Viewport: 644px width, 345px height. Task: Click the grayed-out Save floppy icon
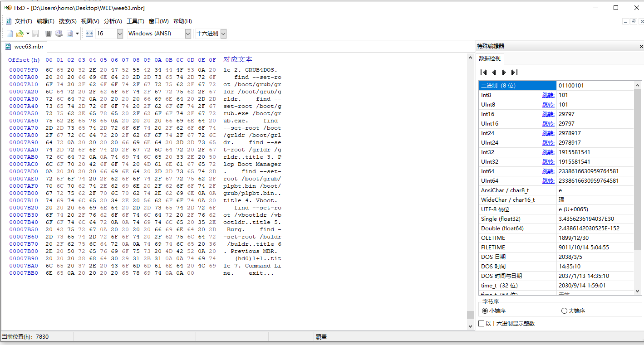pos(35,34)
